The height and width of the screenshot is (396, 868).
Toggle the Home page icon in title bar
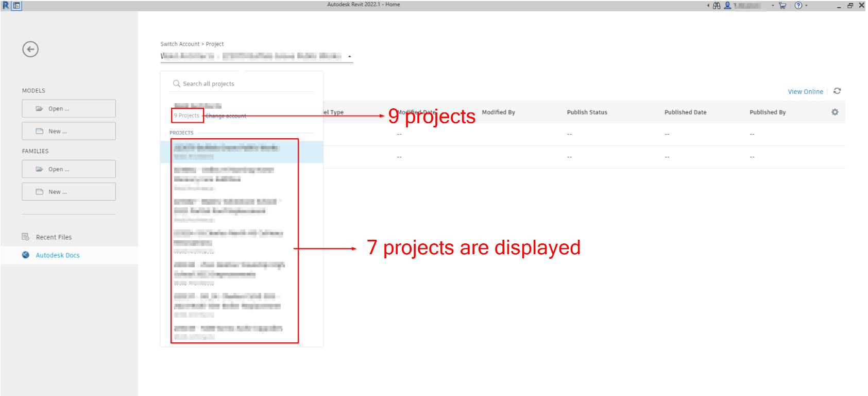point(16,6)
